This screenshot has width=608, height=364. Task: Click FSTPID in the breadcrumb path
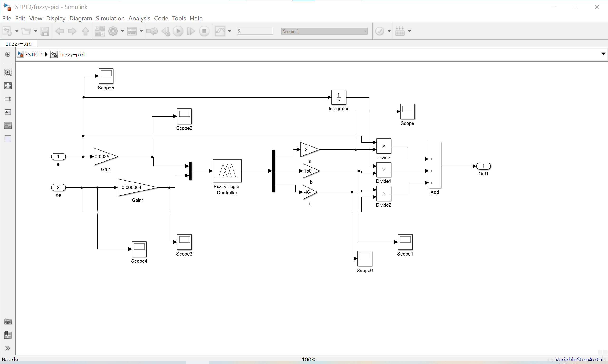pos(34,54)
